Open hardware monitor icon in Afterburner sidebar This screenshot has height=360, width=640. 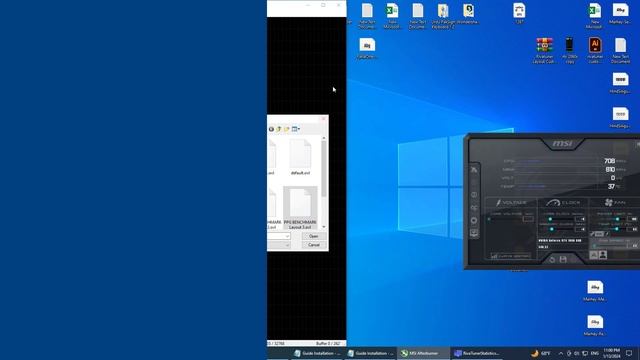tap(474, 233)
